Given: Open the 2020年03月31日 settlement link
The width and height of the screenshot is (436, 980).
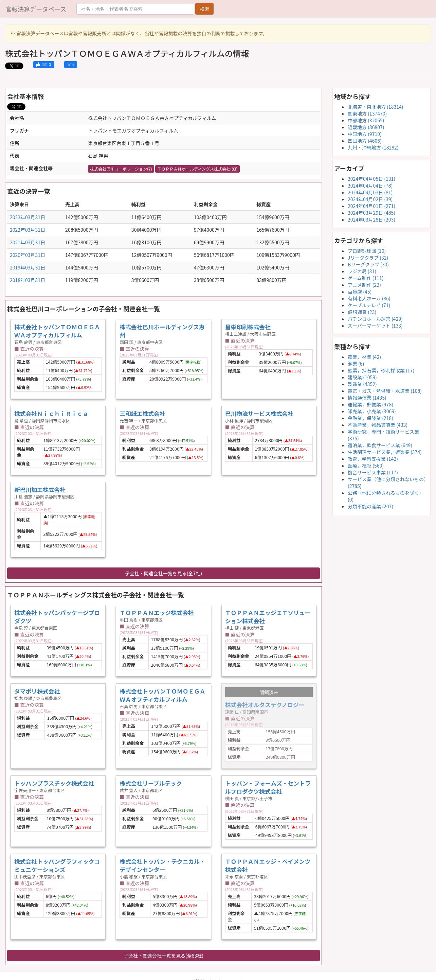Looking at the screenshot, I should pos(28,255).
